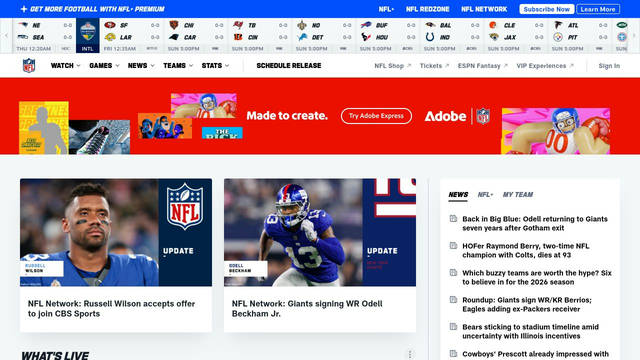The width and height of the screenshot is (640, 360).
Task: Read 'Giants signing WR Odell Beckham Jr.' headline
Action: coord(307,309)
